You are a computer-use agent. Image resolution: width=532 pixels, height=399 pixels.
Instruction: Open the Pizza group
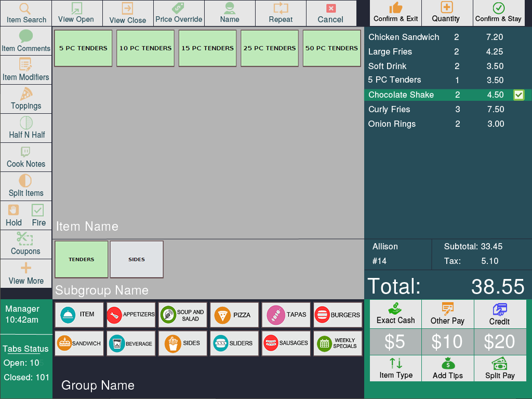[x=234, y=315]
